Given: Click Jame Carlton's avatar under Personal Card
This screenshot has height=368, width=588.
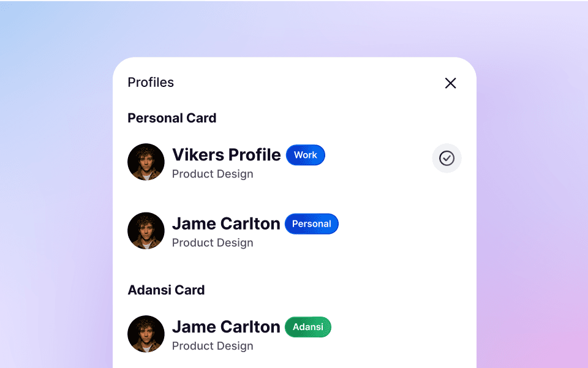Looking at the screenshot, I should point(146,231).
